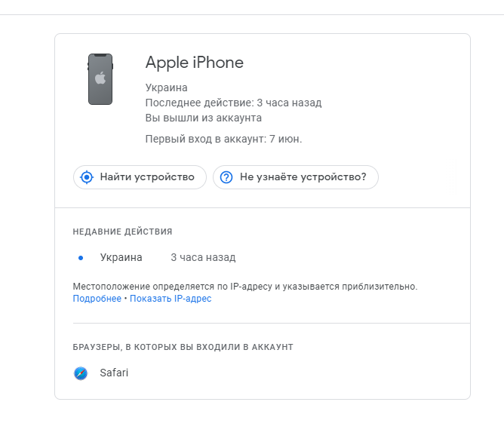Image resolution: width=504 pixels, height=445 pixels.
Task: Select the Safari browser name
Action: click(x=114, y=373)
